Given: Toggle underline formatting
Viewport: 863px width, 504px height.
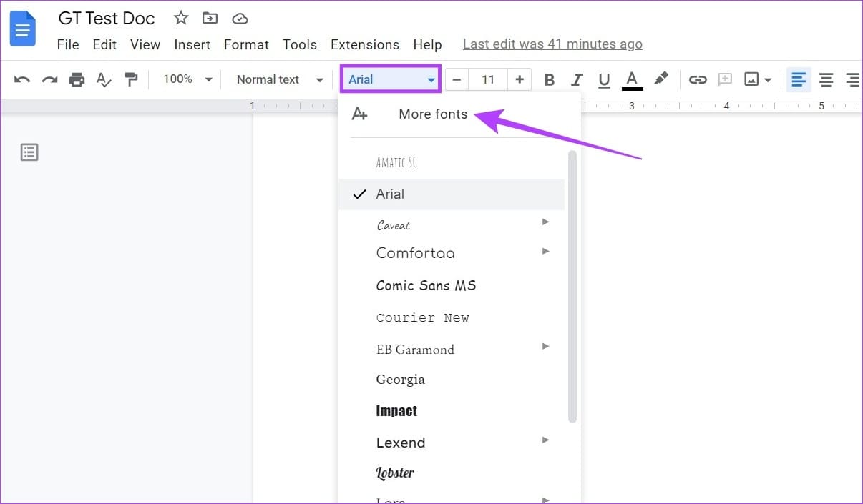Looking at the screenshot, I should 604,79.
